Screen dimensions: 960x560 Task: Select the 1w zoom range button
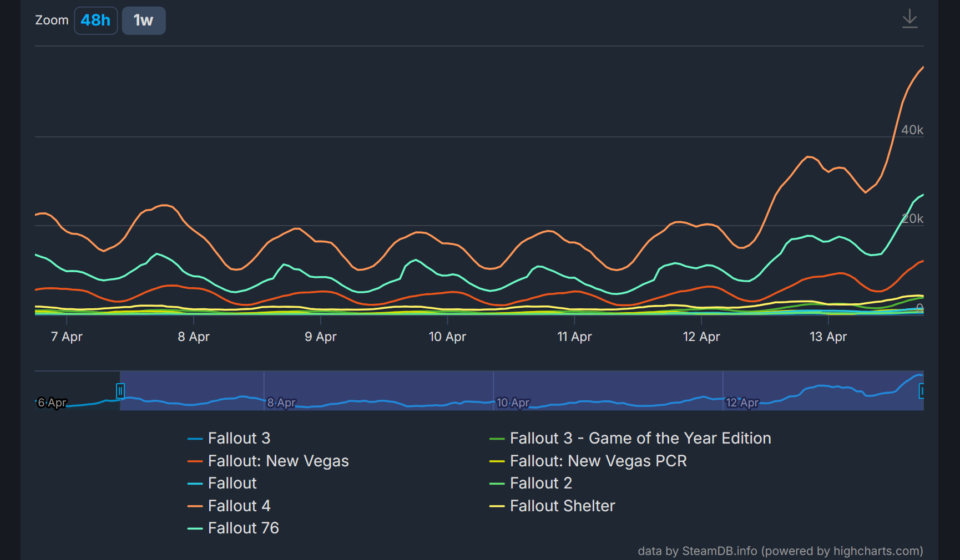click(144, 21)
